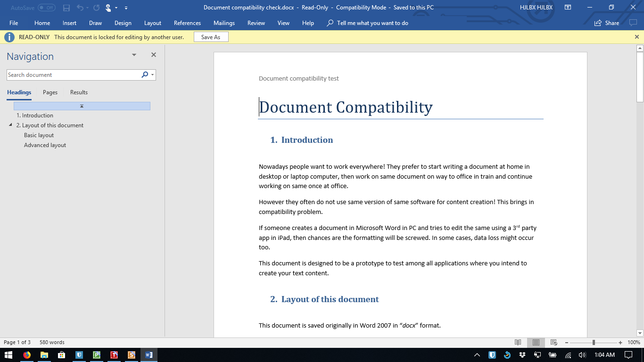The image size is (644, 362).
Task: Open the References ribbon tab
Action: point(187,23)
